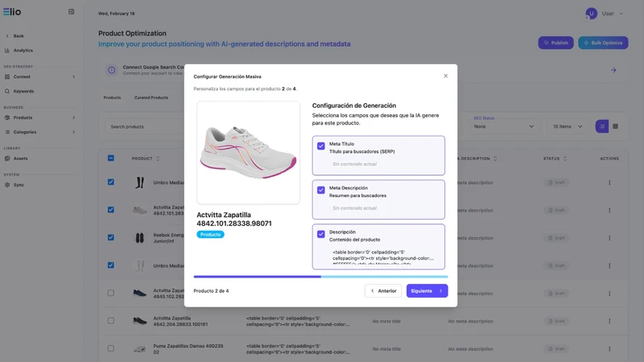Click the Categories list icon
This screenshot has width=644, height=362.
point(7,132)
